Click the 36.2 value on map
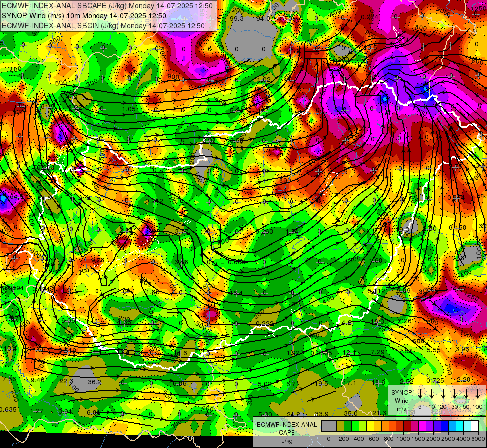 95,382
